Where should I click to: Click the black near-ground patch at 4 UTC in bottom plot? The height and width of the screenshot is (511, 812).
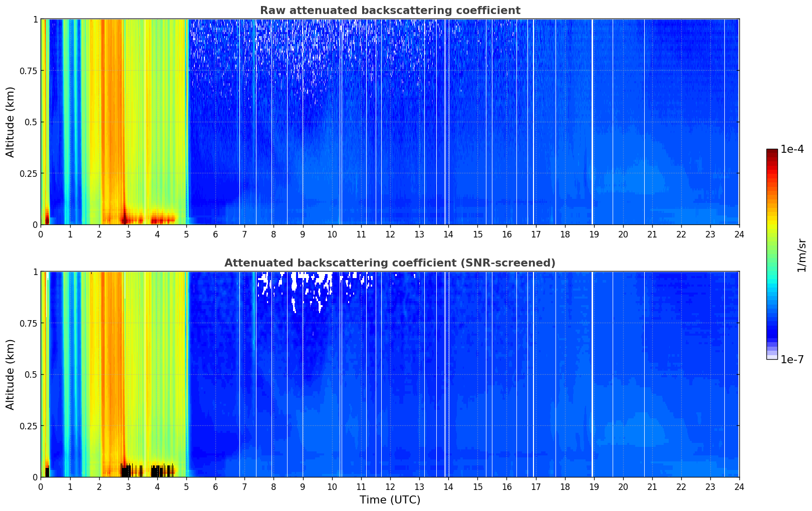pos(156,471)
